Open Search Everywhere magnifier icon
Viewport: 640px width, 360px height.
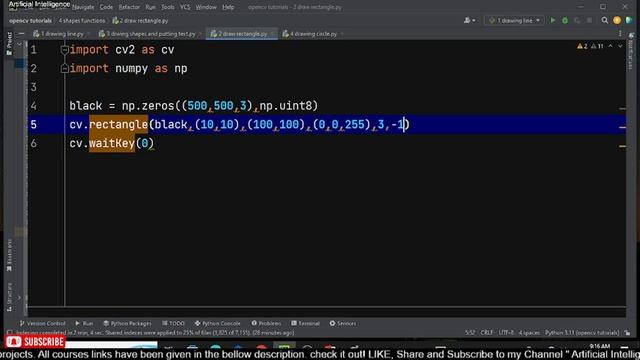[604, 20]
